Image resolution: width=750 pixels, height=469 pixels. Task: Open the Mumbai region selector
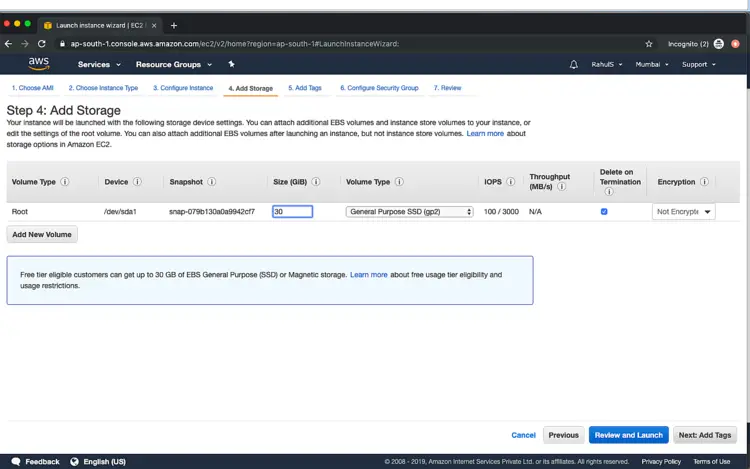pyautogui.click(x=651, y=65)
